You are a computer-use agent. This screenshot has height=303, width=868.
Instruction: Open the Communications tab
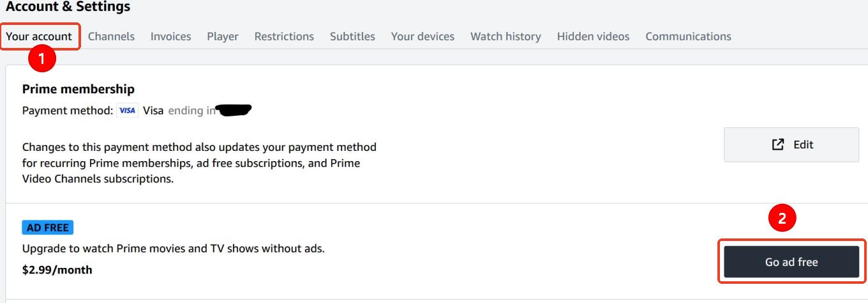point(688,36)
